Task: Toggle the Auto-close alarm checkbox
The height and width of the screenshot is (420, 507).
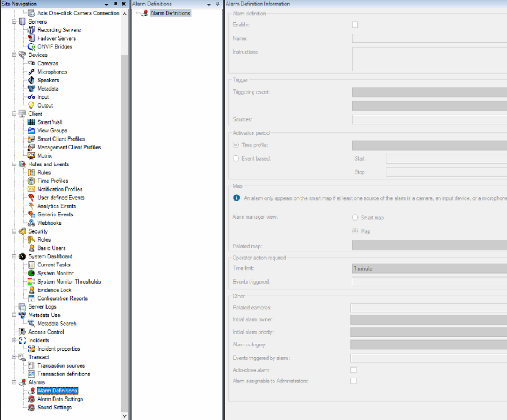Action: (x=353, y=370)
